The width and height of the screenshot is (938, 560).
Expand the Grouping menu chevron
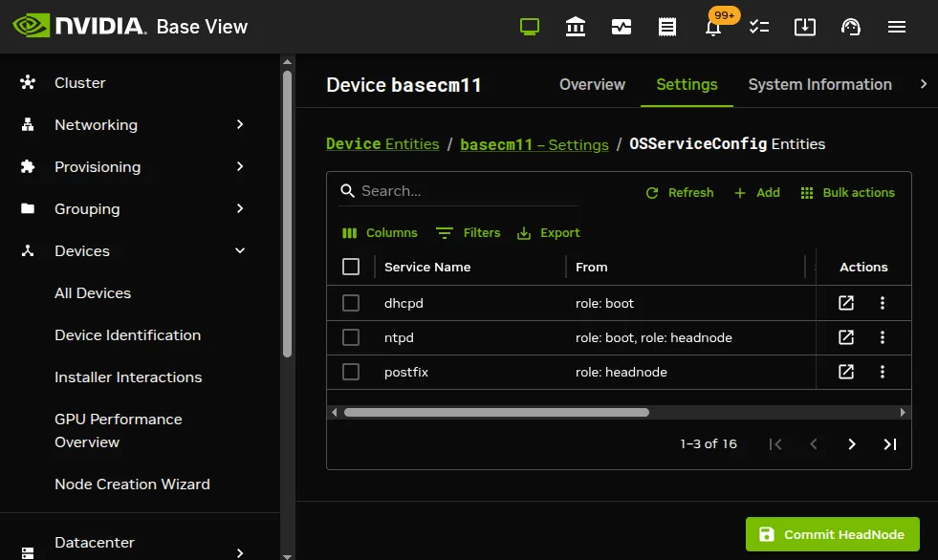click(240, 208)
